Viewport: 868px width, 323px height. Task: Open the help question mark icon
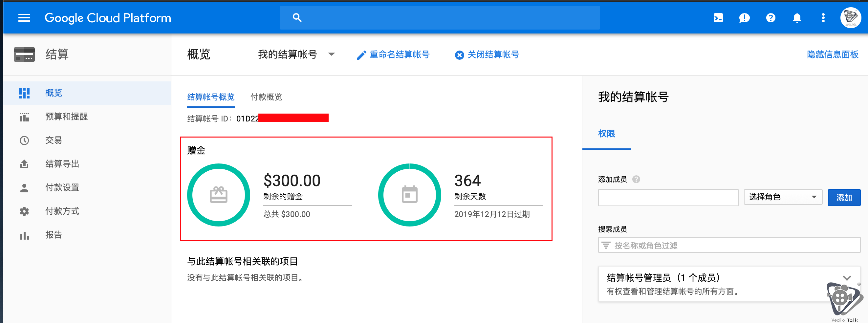(x=770, y=18)
